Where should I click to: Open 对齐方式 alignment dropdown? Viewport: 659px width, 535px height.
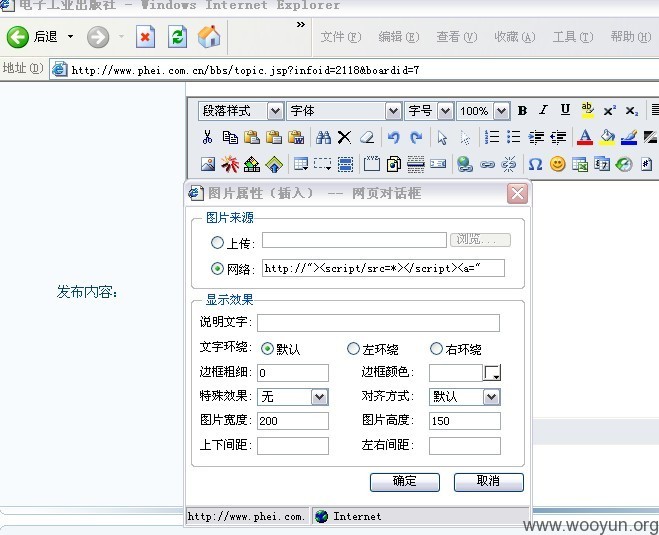pyautogui.click(x=491, y=397)
